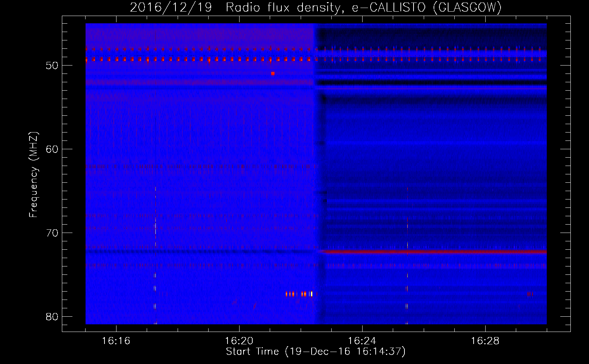
Task: Click the 16:24 time tick label
Action: point(362,341)
